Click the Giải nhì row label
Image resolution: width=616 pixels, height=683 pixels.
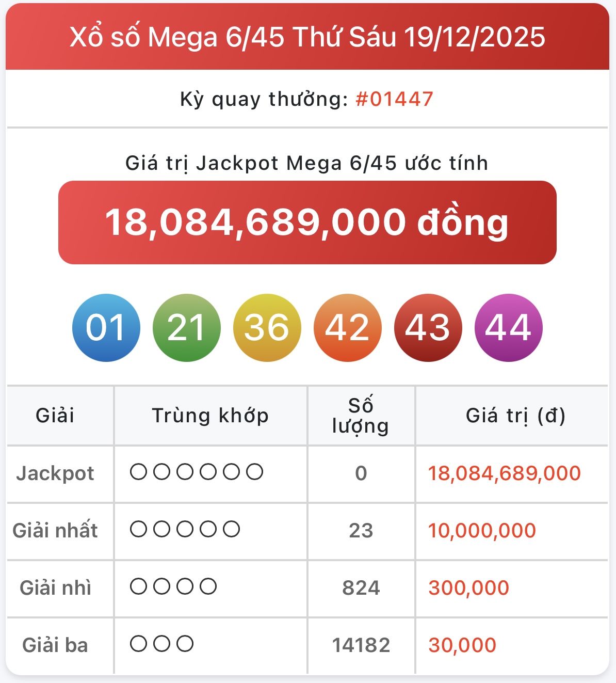click(55, 588)
